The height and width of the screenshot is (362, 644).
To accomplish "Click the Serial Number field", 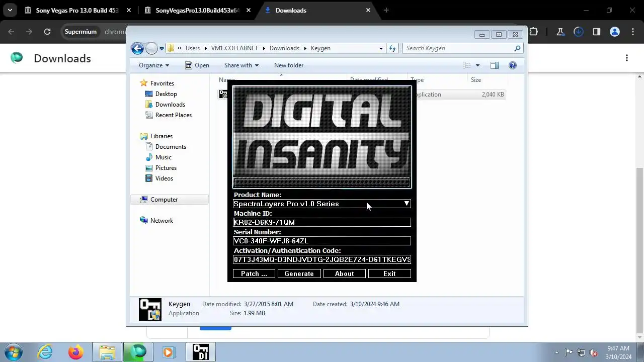I will (x=322, y=241).
